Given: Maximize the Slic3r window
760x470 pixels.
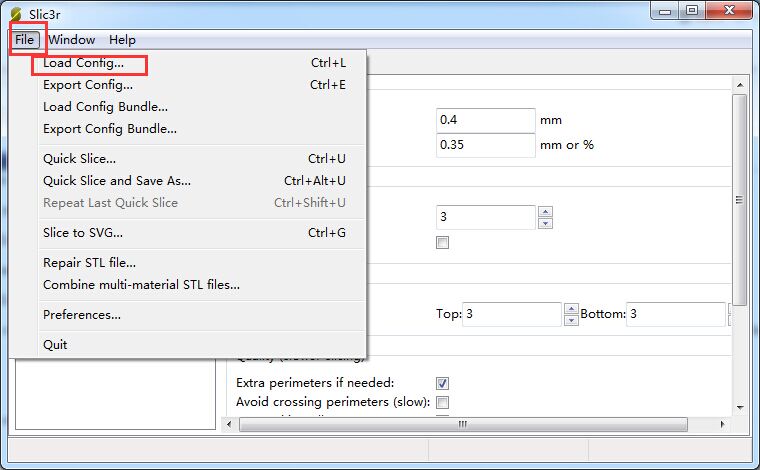Looking at the screenshot, I should tap(692, 11).
